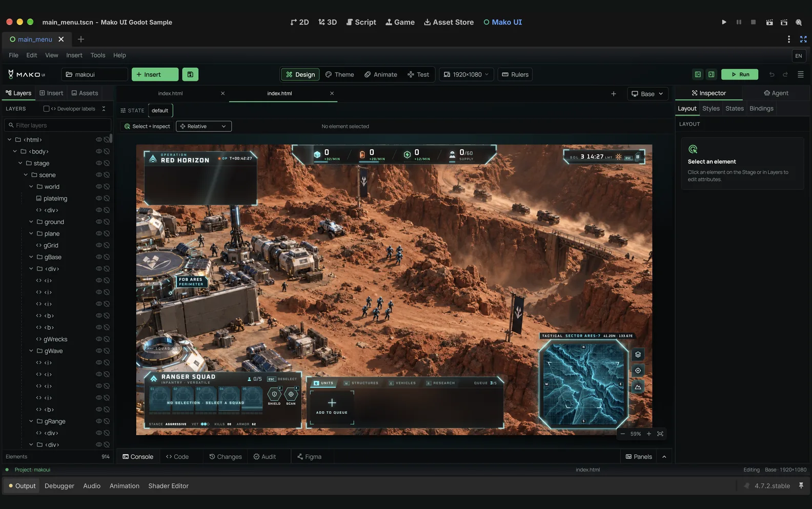The width and height of the screenshot is (812, 509).
Task: Collapse the gWave tree node
Action: [31, 351]
